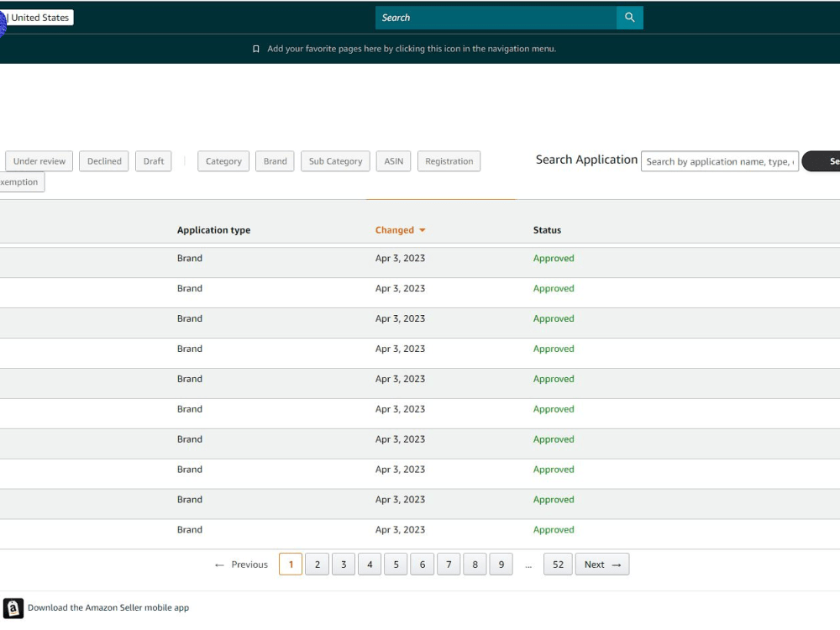Go to page 9
Viewport: 840px width, 630px height.
pyautogui.click(x=501, y=564)
